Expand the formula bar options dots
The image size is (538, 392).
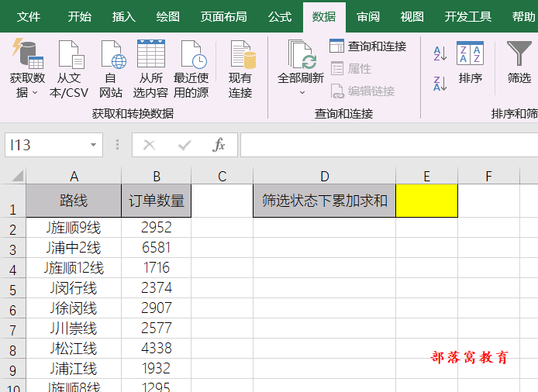(x=117, y=145)
